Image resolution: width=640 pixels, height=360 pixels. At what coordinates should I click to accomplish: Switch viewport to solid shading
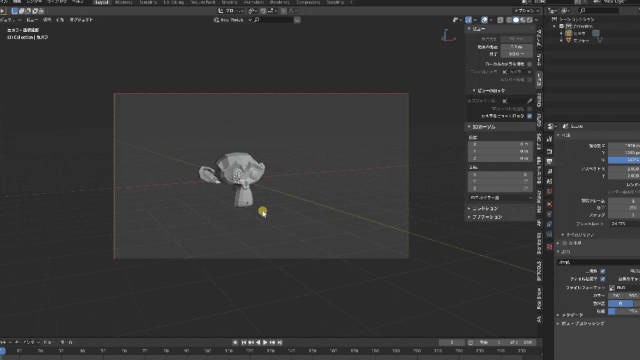(x=516, y=20)
